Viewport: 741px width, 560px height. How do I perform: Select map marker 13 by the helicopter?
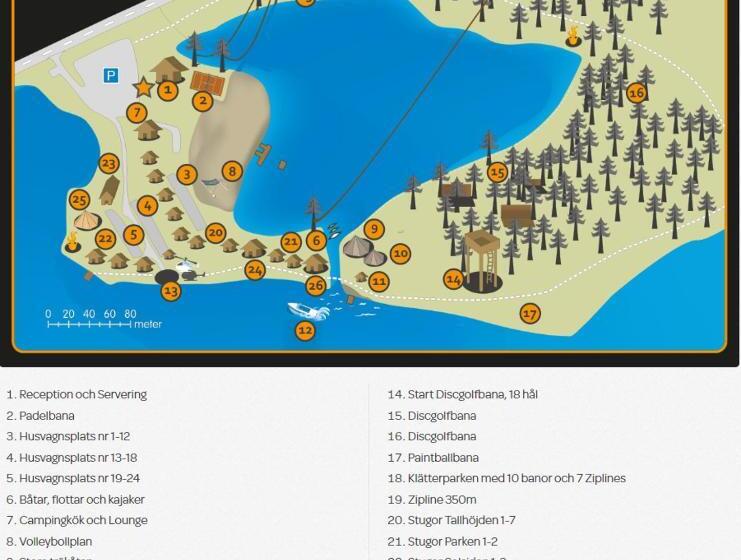point(171,291)
